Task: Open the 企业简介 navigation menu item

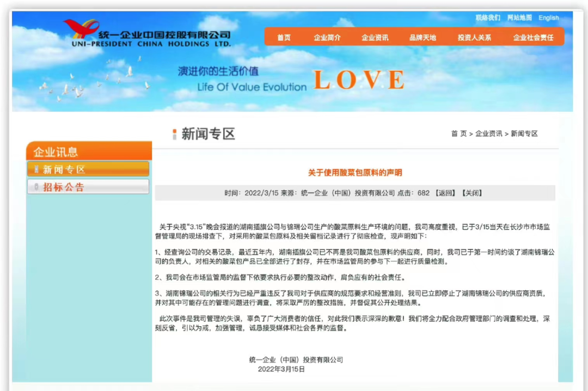Action: coord(327,38)
